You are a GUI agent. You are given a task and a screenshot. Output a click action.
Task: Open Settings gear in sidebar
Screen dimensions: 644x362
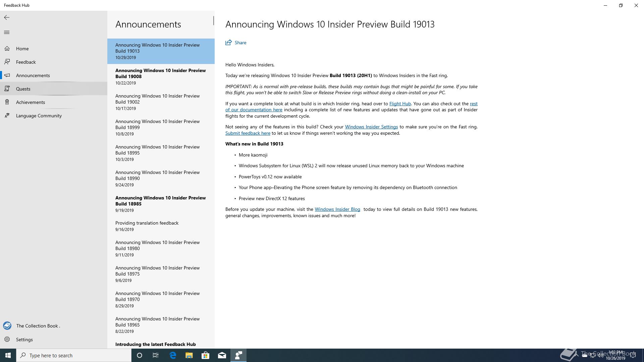coord(7,340)
